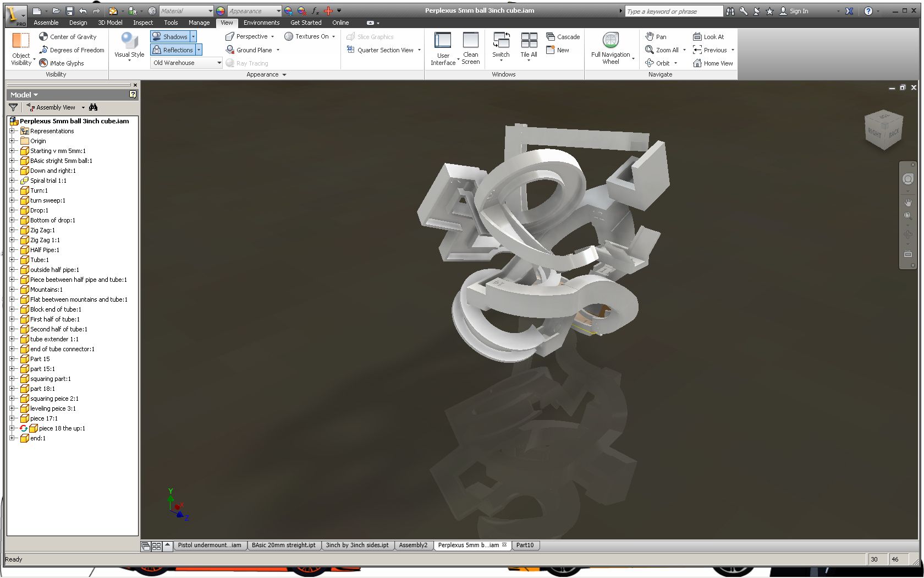The height and width of the screenshot is (578, 924).
Task: Open the Old Warehouse style dropdown
Action: [218, 63]
